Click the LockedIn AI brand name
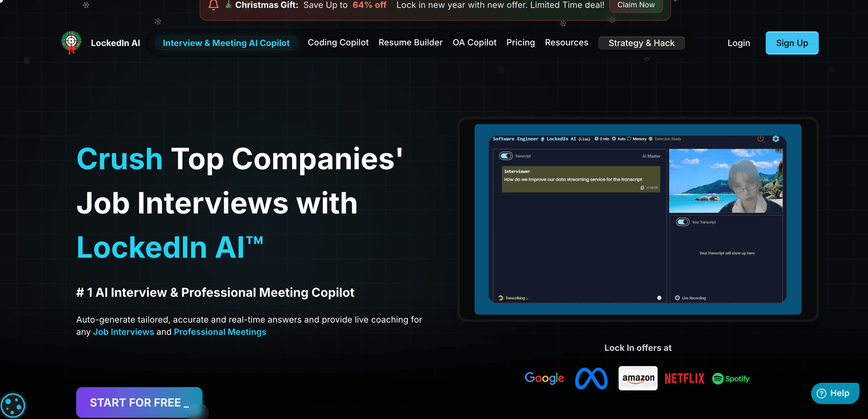The image size is (868, 419). click(x=115, y=43)
